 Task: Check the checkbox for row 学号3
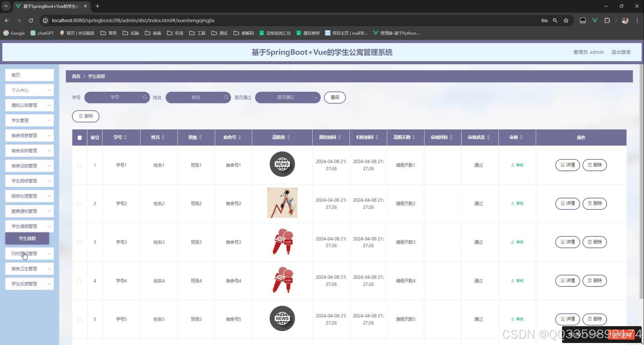(x=79, y=242)
